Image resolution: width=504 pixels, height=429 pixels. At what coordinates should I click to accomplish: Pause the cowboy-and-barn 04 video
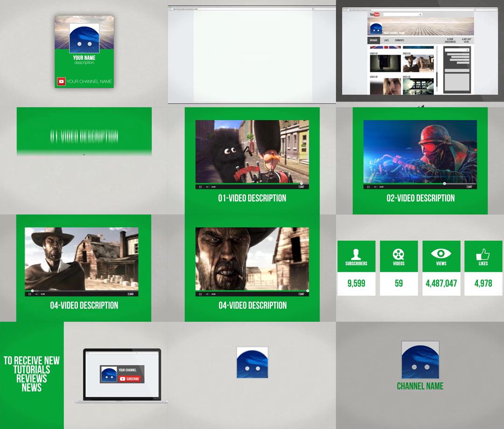pos(29,294)
